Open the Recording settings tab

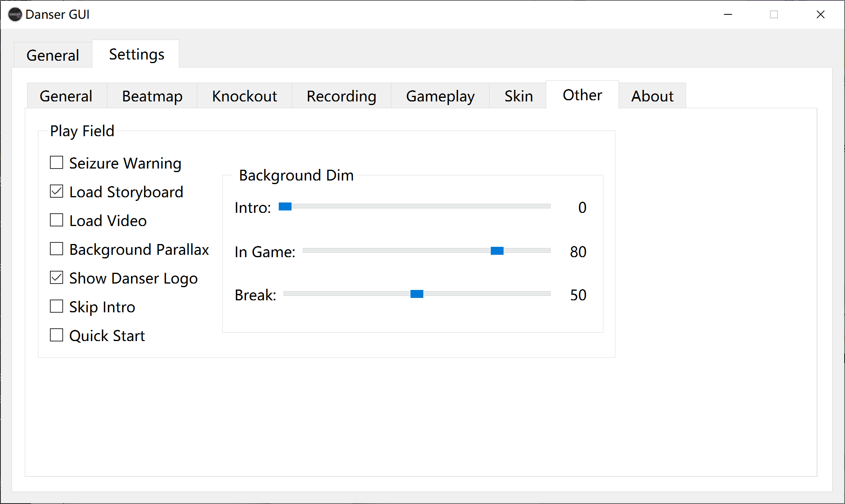click(x=341, y=96)
